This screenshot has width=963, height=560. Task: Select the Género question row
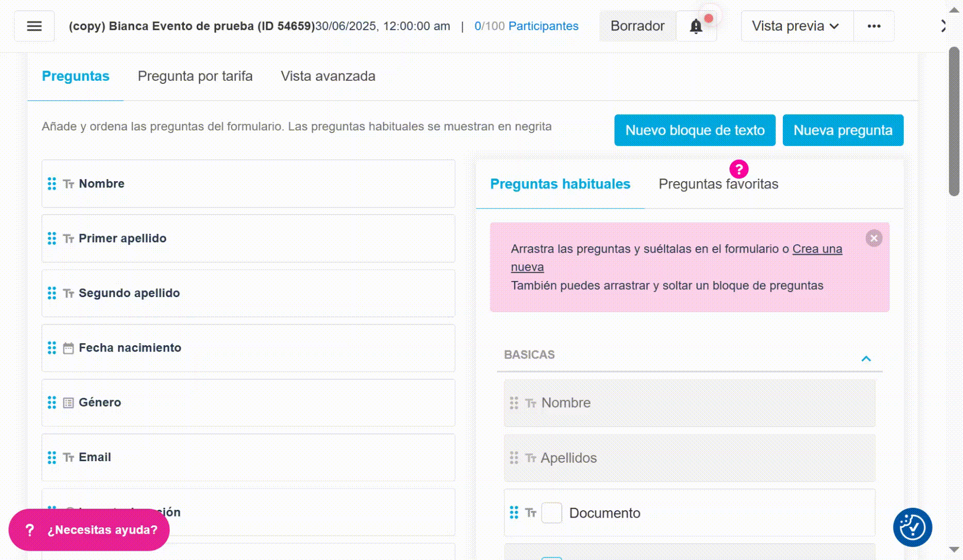[x=249, y=403]
